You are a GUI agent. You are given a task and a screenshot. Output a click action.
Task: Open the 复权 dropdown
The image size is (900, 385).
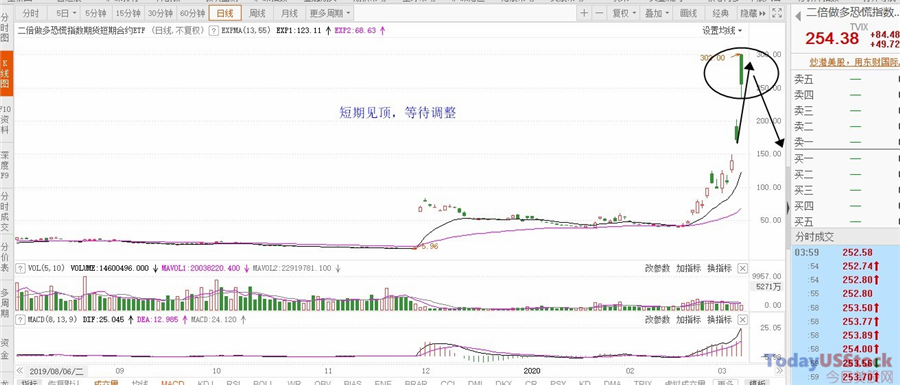[624, 13]
